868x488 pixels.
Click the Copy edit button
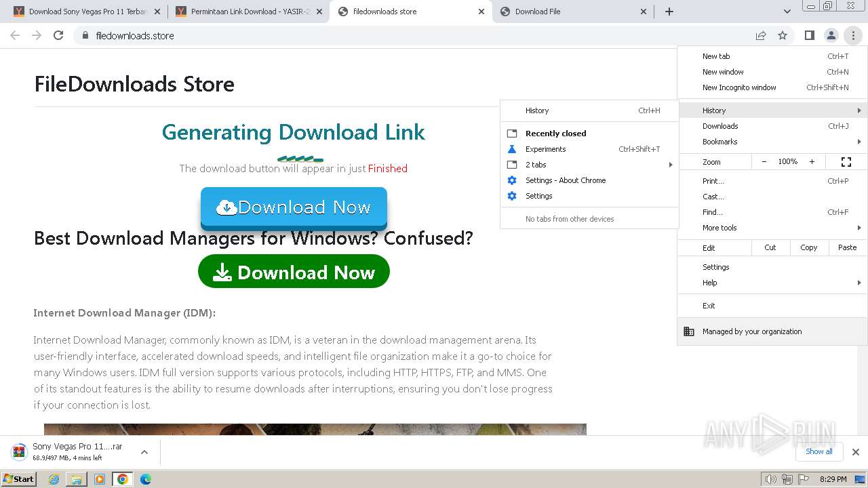[x=809, y=247]
